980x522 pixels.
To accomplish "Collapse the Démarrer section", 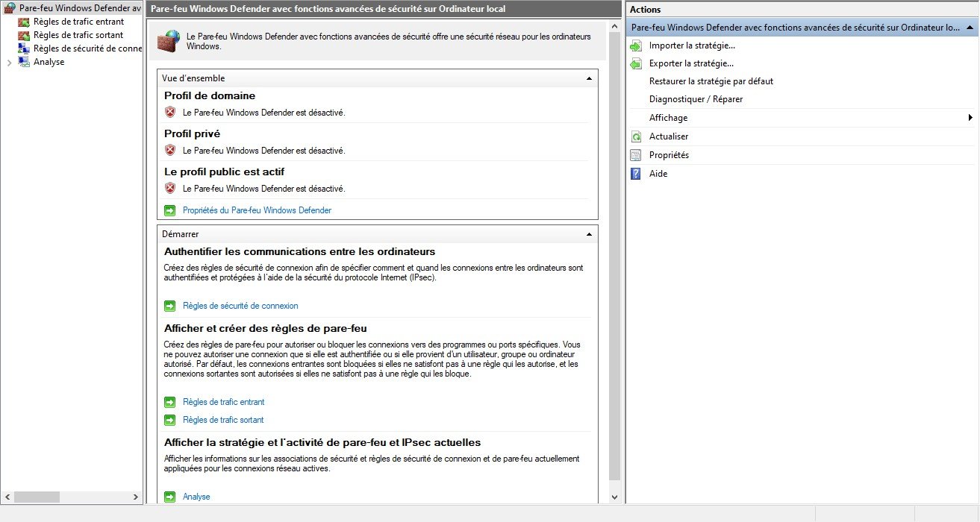I will (x=589, y=234).
